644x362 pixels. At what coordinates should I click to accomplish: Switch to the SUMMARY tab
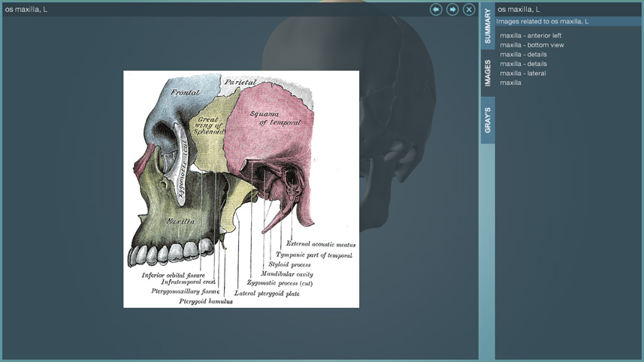tap(488, 26)
